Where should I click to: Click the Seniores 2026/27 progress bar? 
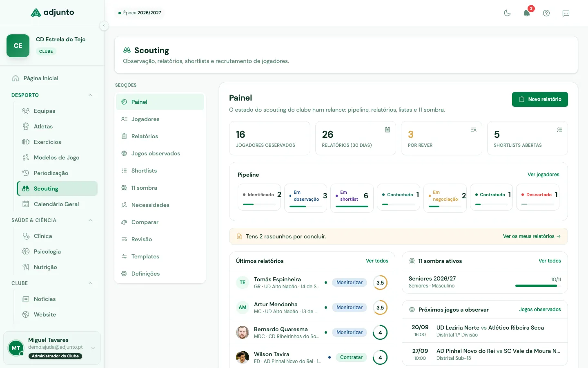click(538, 286)
